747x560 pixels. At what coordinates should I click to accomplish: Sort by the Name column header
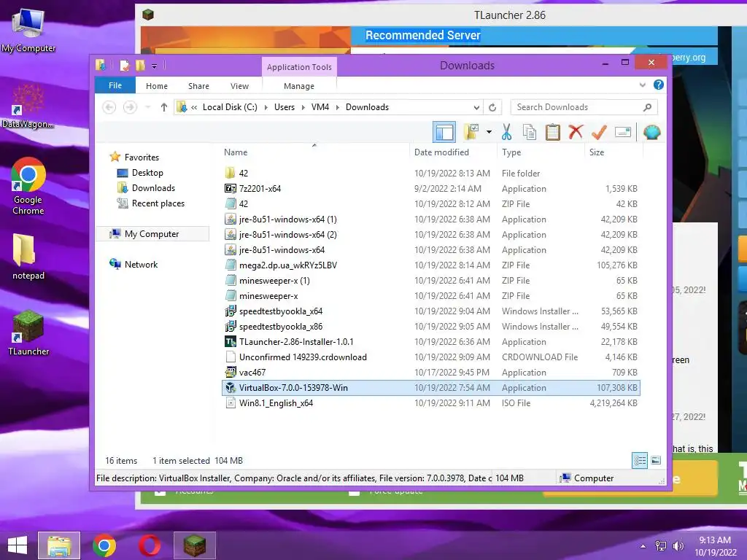tap(314, 152)
